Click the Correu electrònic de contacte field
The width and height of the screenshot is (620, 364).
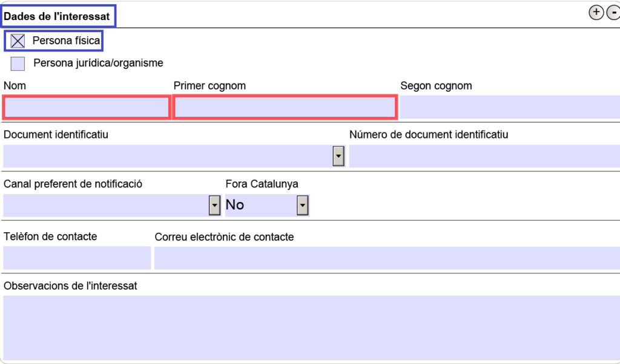coord(387,258)
